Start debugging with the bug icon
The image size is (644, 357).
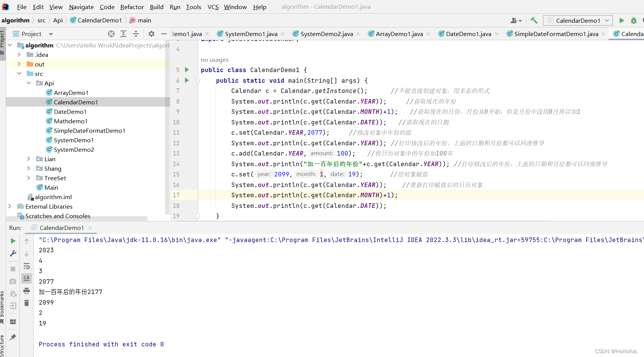point(633,20)
